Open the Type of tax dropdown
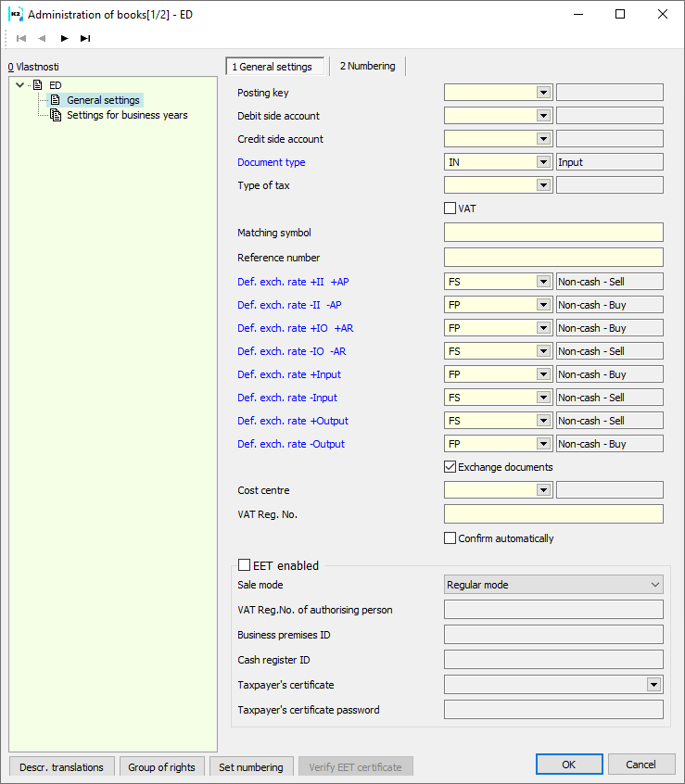This screenshot has width=685, height=784. click(543, 185)
